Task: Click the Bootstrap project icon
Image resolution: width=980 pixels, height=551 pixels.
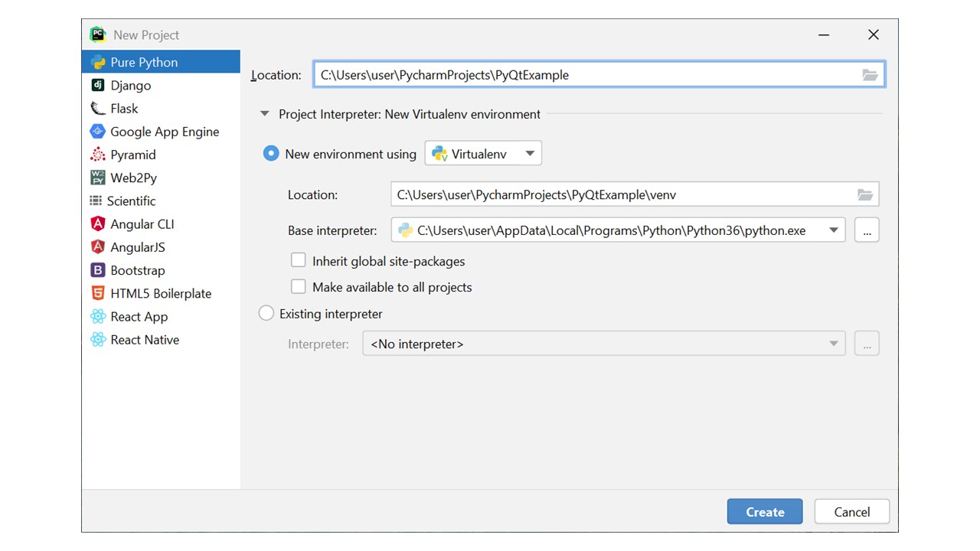Action: [x=98, y=270]
